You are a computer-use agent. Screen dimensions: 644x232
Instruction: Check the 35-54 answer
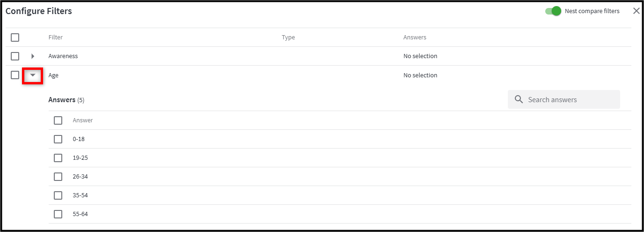pos(58,195)
